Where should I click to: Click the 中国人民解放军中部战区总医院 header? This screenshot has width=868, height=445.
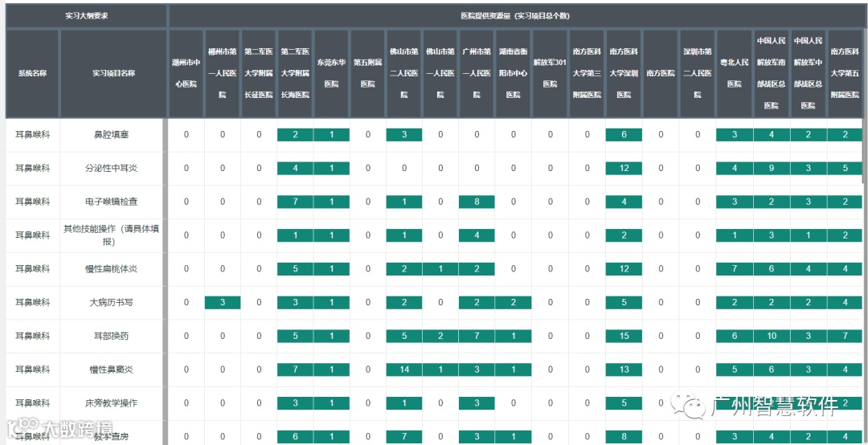coord(808,73)
